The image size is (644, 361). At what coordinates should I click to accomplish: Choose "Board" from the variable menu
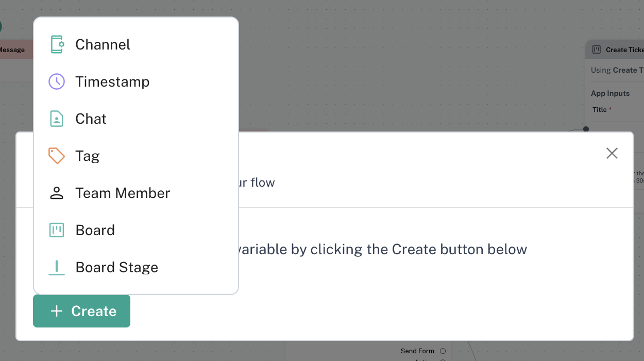pyautogui.click(x=95, y=230)
